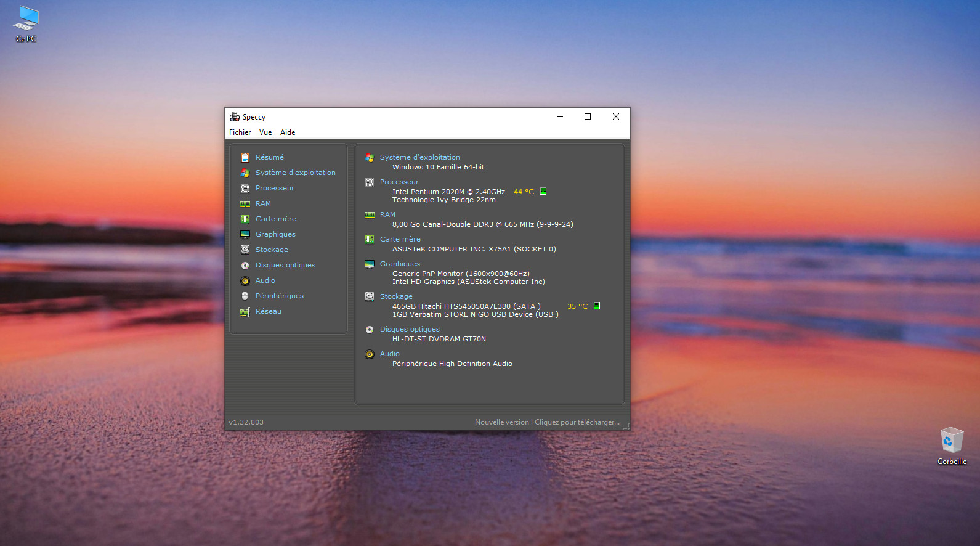This screenshot has width=980, height=546.
Task: Click the optical disc icon in summary panel
Action: [370, 329]
